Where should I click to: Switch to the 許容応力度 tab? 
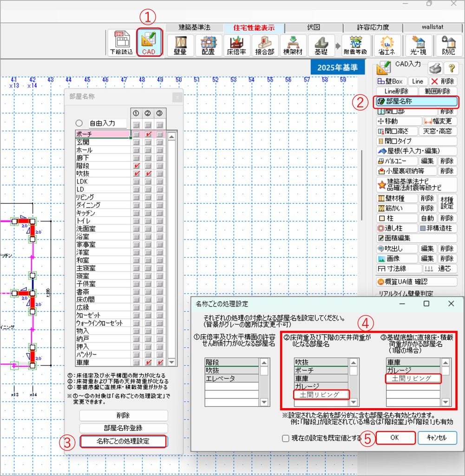click(x=373, y=27)
